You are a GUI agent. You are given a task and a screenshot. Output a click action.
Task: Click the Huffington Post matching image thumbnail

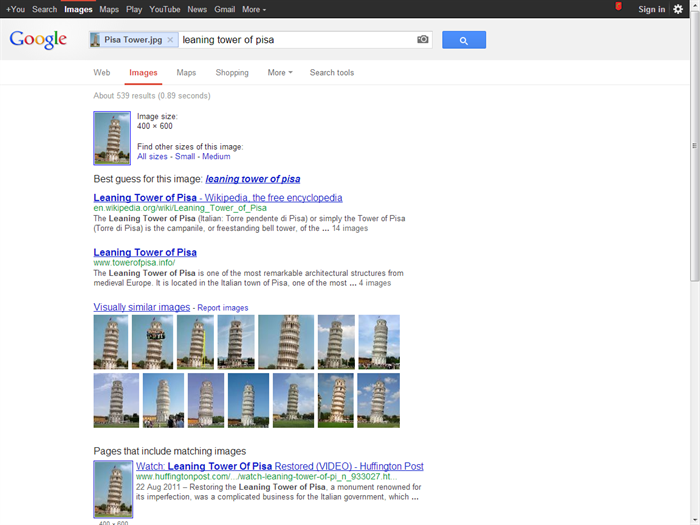(113, 489)
